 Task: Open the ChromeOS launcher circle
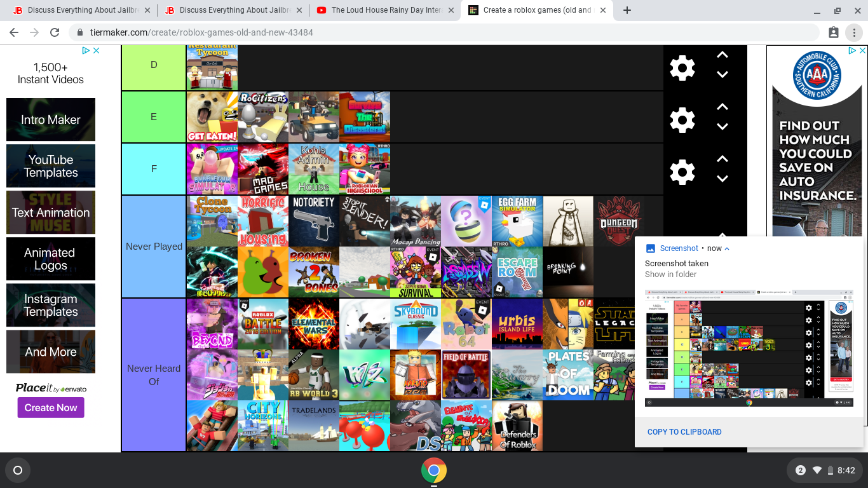pos(18,470)
